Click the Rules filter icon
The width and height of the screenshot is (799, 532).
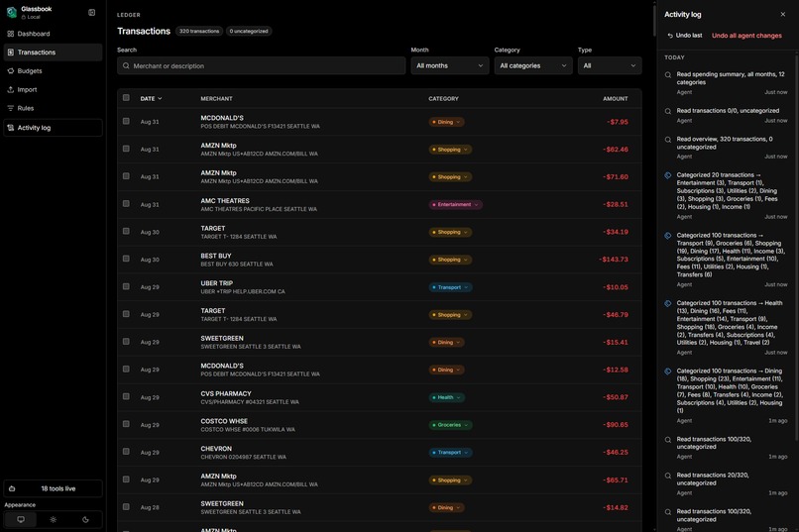click(11, 108)
